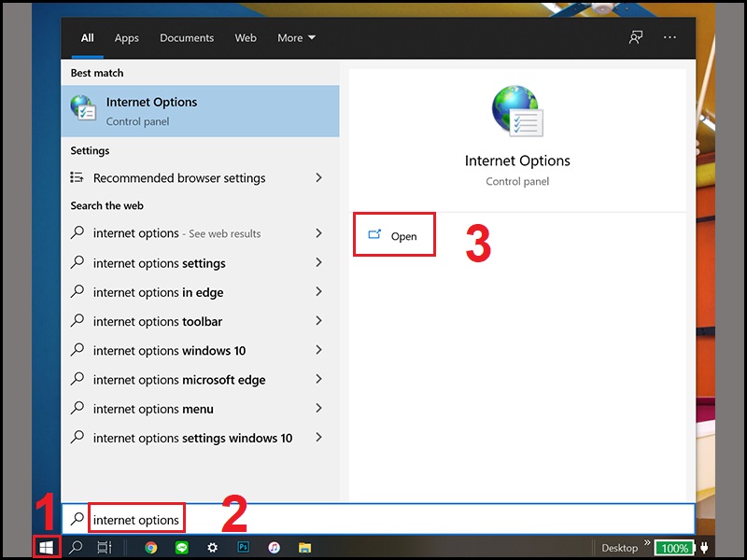Click the Recommended browser settings list icon
Viewport: 747px width, 560px height.
click(77, 177)
